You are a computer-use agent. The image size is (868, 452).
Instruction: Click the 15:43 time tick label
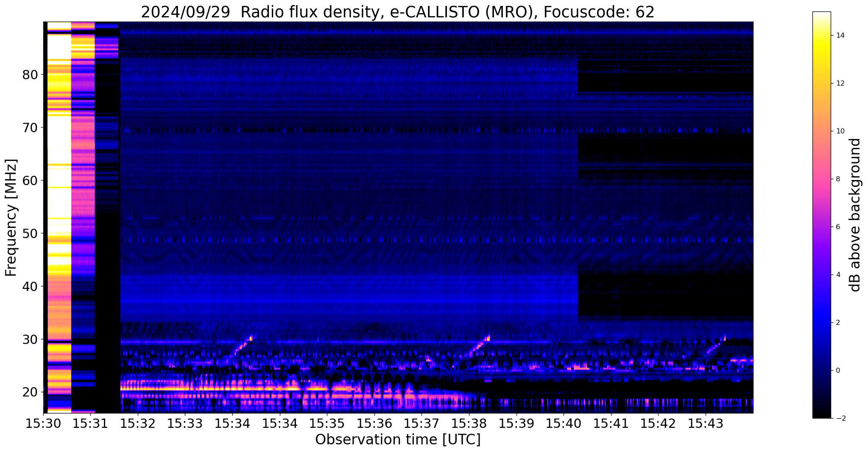(x=705, y=423)
